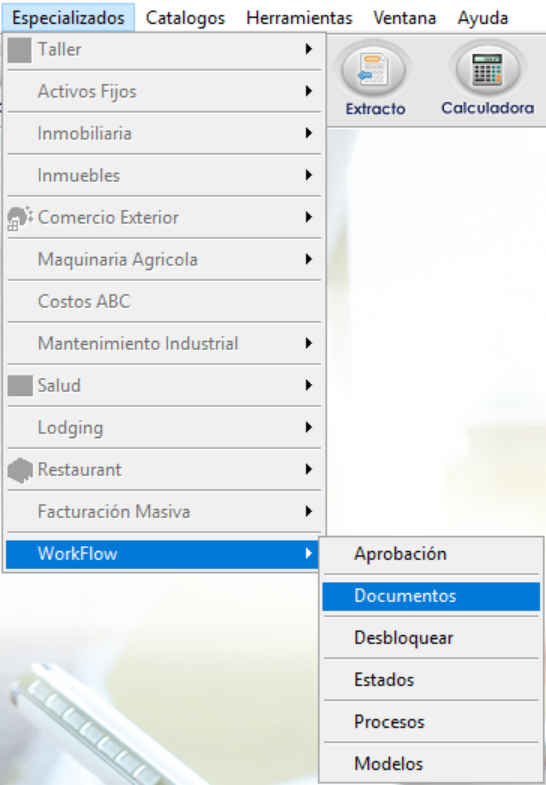546x785 pixels.
Task: Expand the Activos Fijos submenu arrow
Action: [309, 91]
